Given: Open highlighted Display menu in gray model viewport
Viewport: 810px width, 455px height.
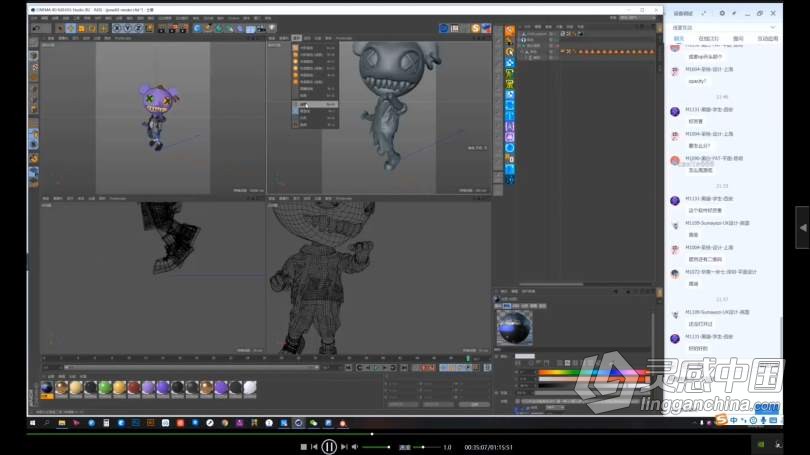Looking at the screenshot, I should tap(297, 38).
